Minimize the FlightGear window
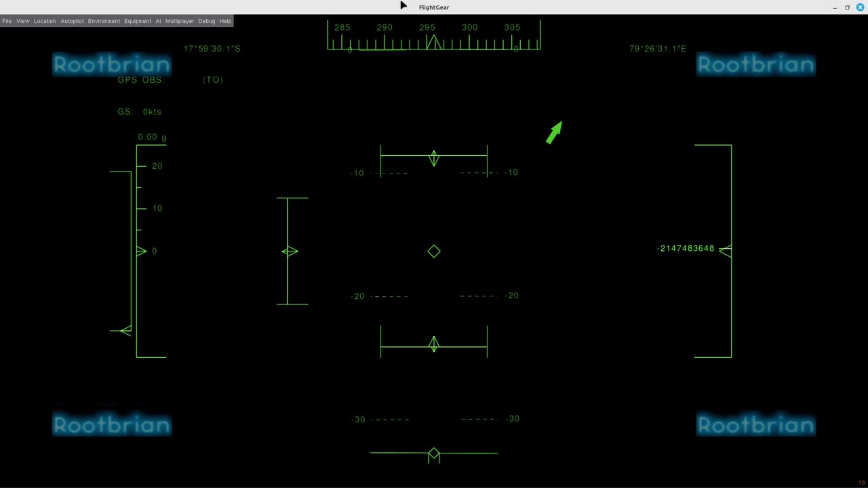The height and width of the screenshot is (488, 868). pyautogui.click(x=835, y=7)
